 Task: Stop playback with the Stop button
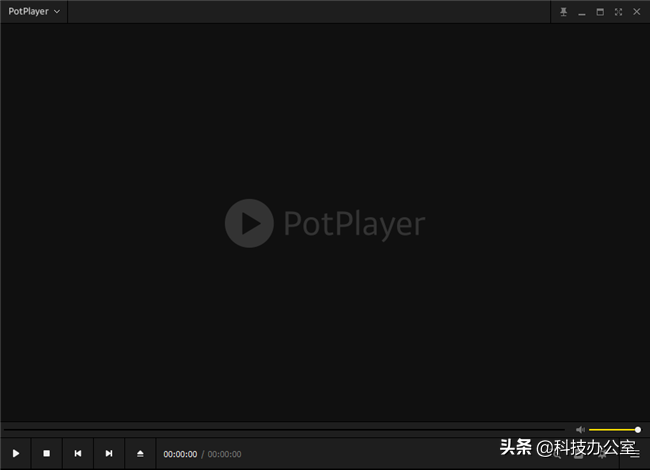click(46, 453)
